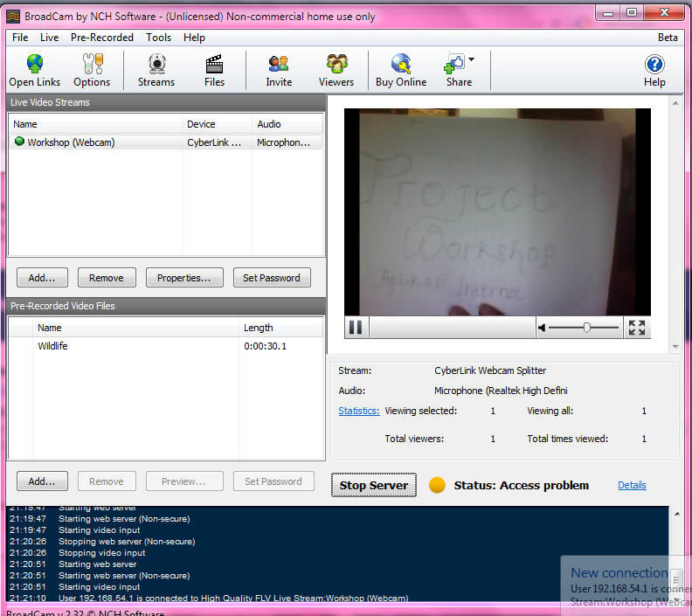Click preview panel scroll down arrow
Screen dimensions: 692x616
click(675, 346)
